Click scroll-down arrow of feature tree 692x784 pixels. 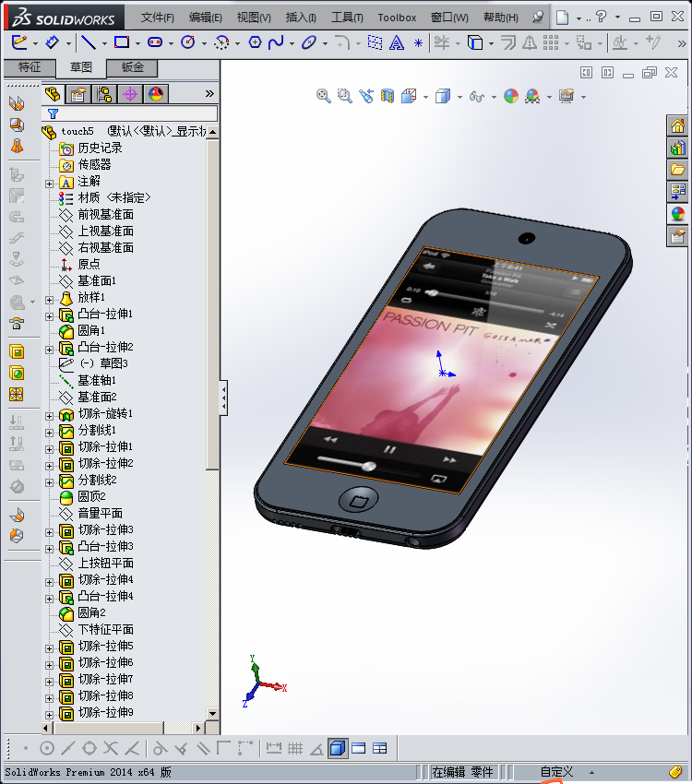213,714
